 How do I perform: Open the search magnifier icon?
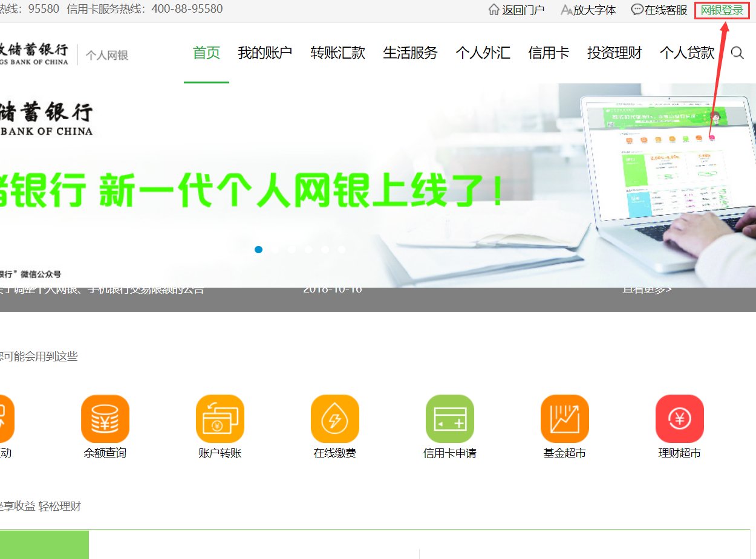click(x=737, y=53)
